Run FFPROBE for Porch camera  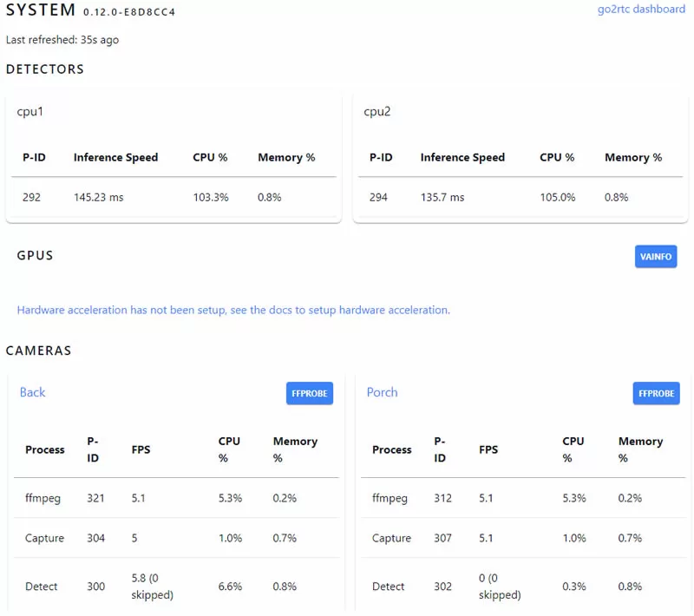656,393
